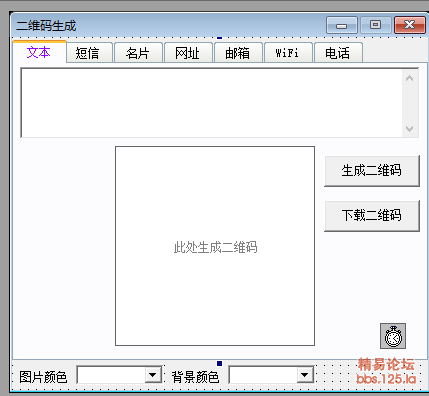Select the 电话 tab
This screenshot has width=429, height=396.
[338, 53]
